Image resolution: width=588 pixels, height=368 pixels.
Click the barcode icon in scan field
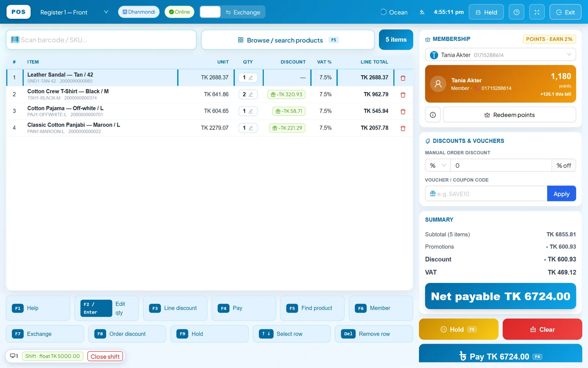coord(15,40)
